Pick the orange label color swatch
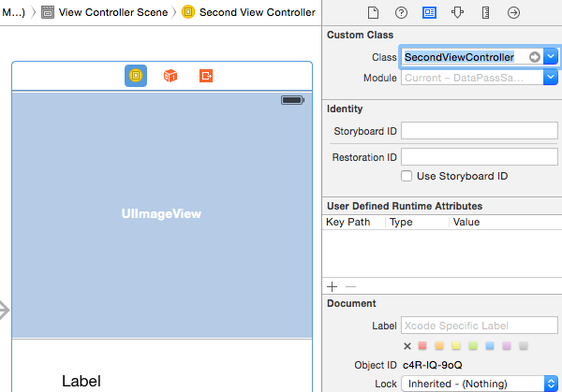The width and height of the screenshot is (562, 392). tap(439, 346)
